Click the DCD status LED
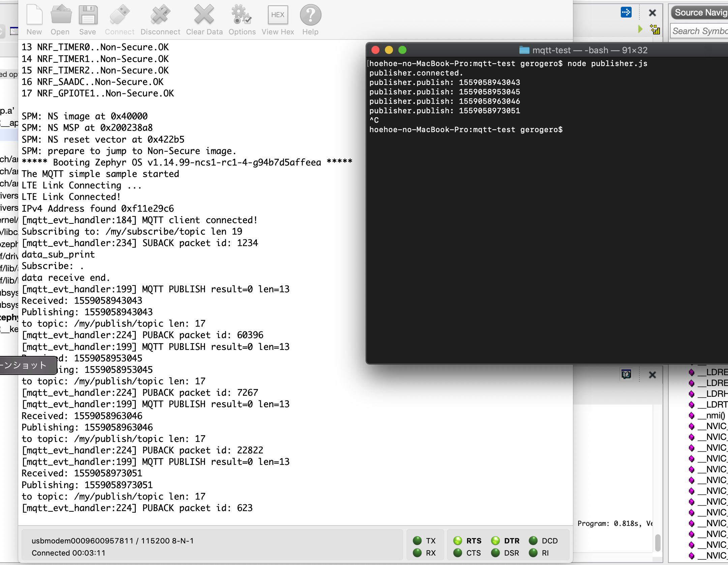728x565 pixels. coord(533,541)
